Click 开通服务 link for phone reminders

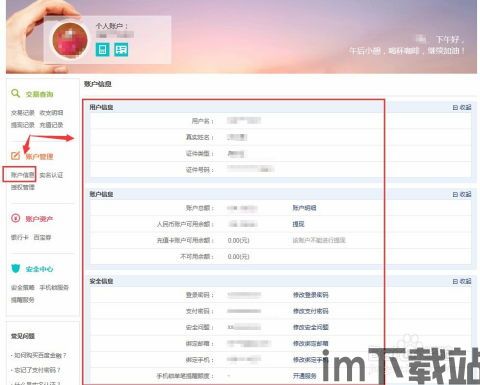(304, 376)
